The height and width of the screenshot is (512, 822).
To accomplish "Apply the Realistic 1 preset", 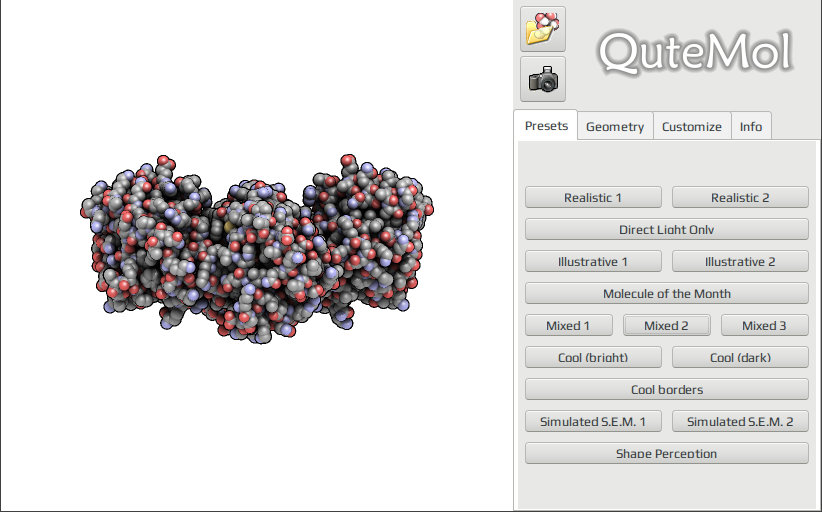I will point(593,198).
